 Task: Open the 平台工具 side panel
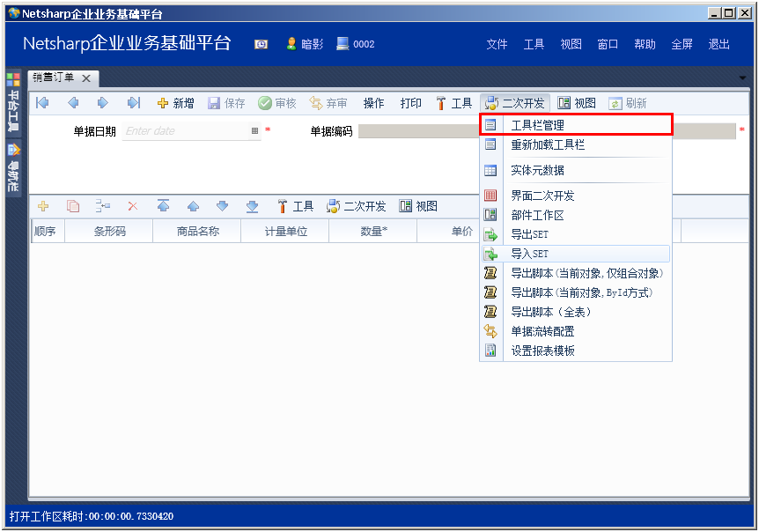pos(13,104)
